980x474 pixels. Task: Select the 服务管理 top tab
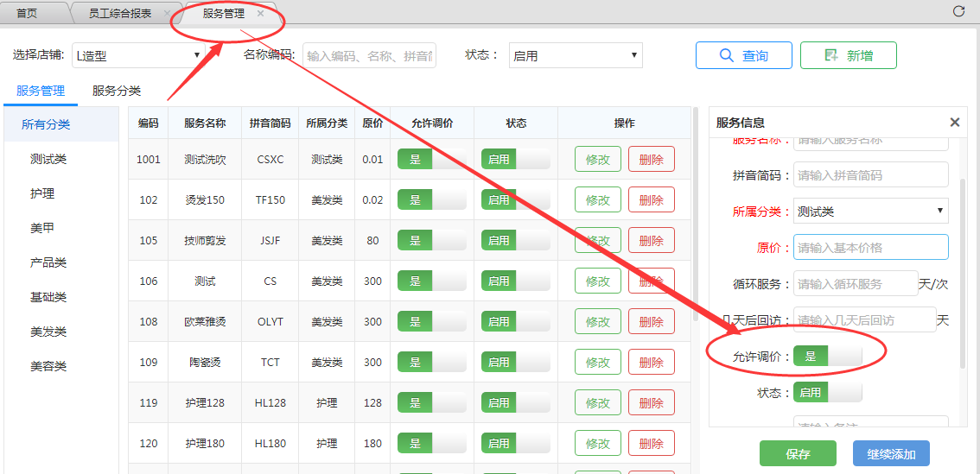tap(223, 13)
